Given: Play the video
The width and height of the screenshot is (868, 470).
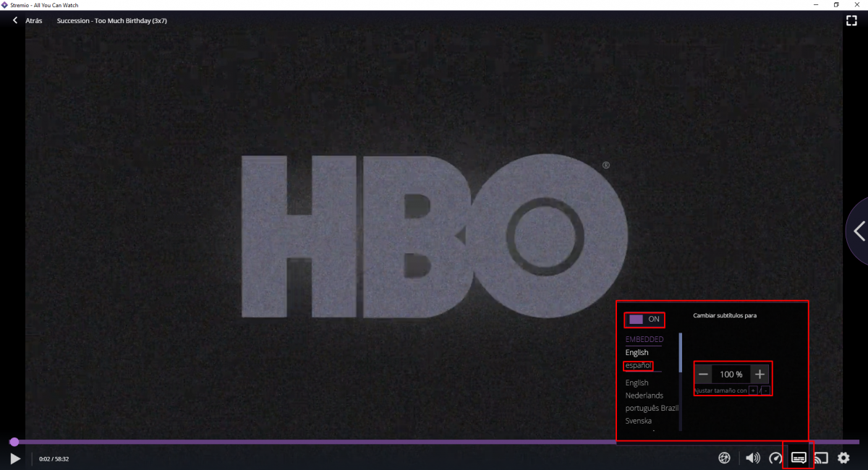Looking at the screenshot, I should (x=15, y=458).
